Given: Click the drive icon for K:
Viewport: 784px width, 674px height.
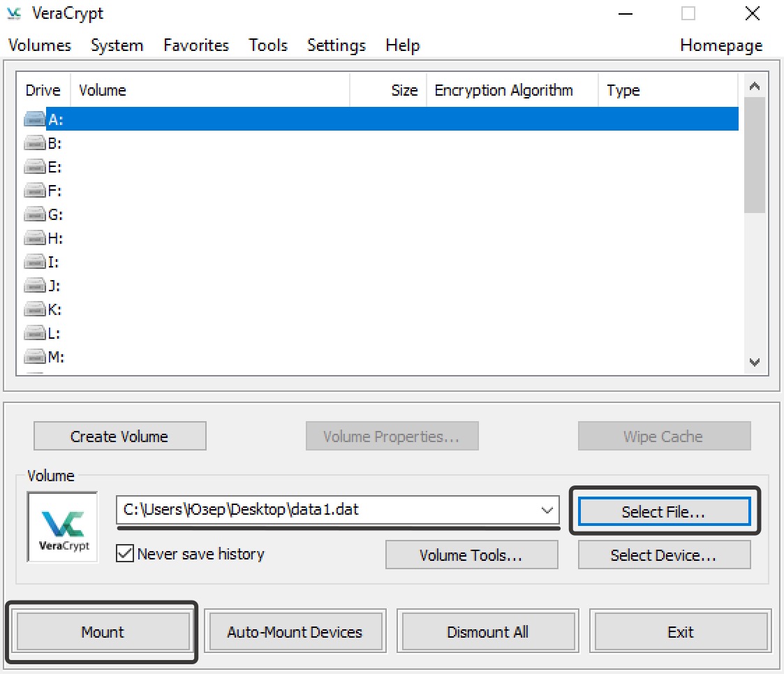Looking at the screenshot, I should pyautogui.click(x=34, y=309).
